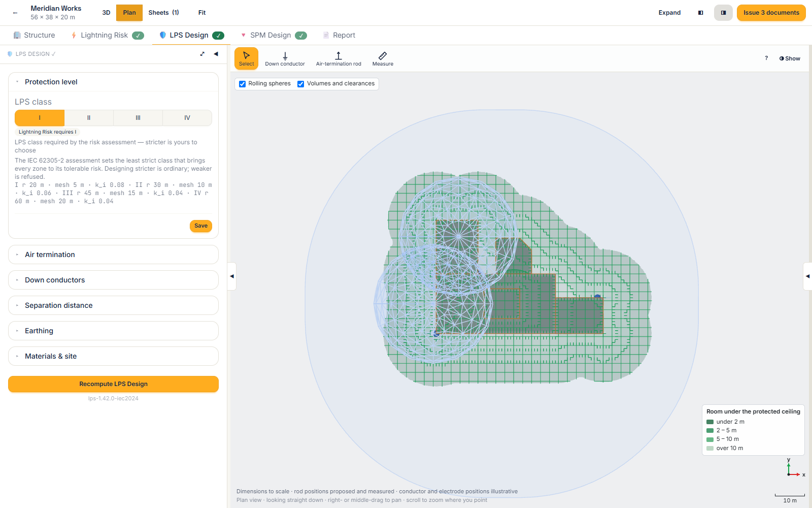The height and width of the screenshot is (508, 812).
Task: Click Issue 3 documents button
Action: 771,13
